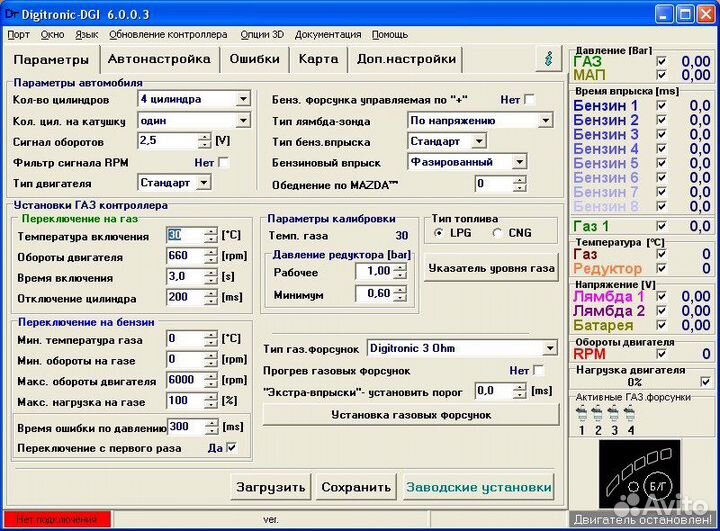Adjust the Минимум pressure stepper
This screenshot has height=531, width=720.
click(400, 294)
